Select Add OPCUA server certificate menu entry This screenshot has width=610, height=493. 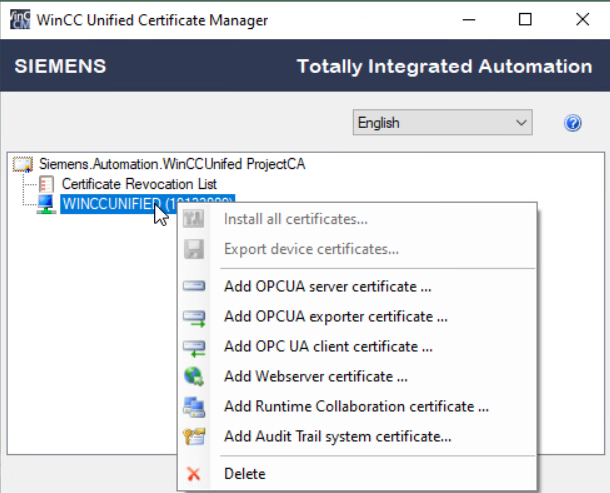(x=327, y=287)
